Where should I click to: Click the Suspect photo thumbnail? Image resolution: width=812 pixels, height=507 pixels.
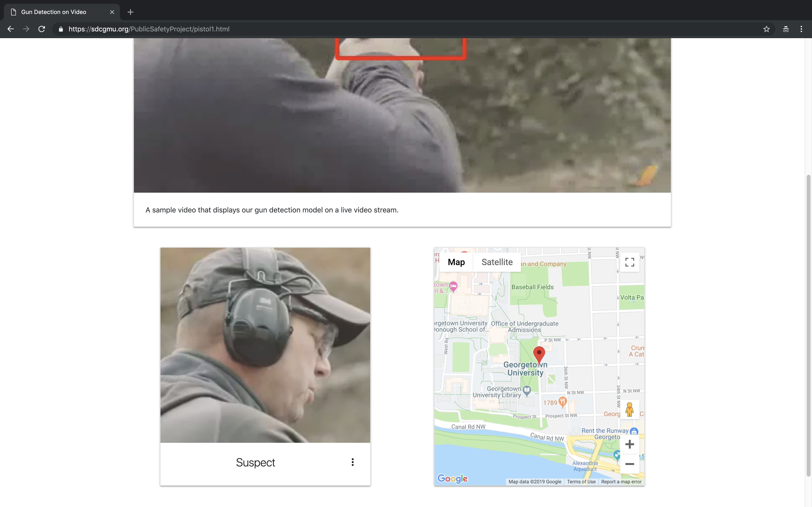coord(265,345)
